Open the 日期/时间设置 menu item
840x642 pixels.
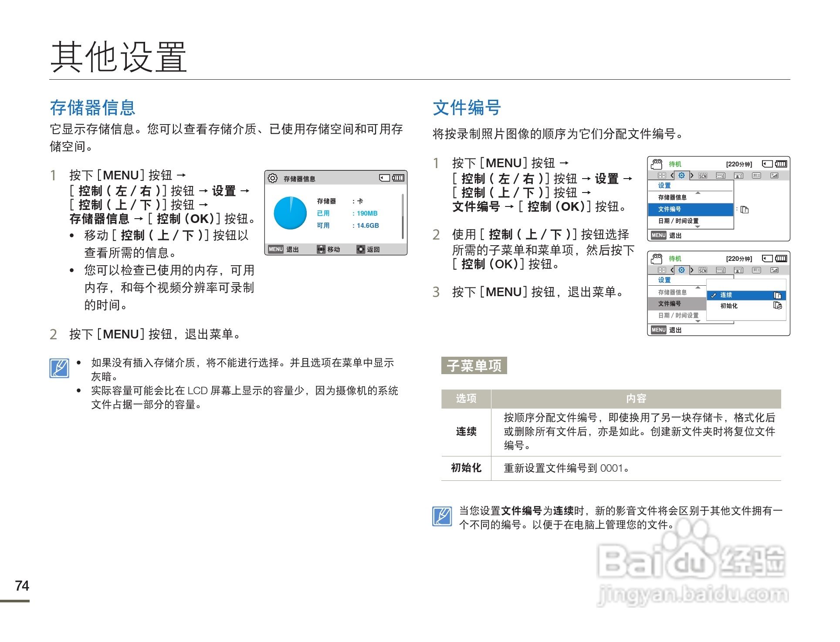(678, 221)
